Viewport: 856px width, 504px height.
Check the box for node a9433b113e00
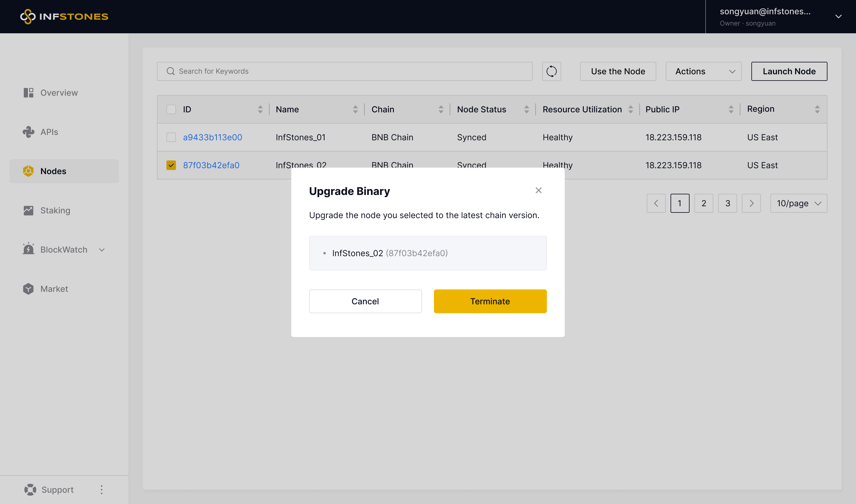pos(171,137)
